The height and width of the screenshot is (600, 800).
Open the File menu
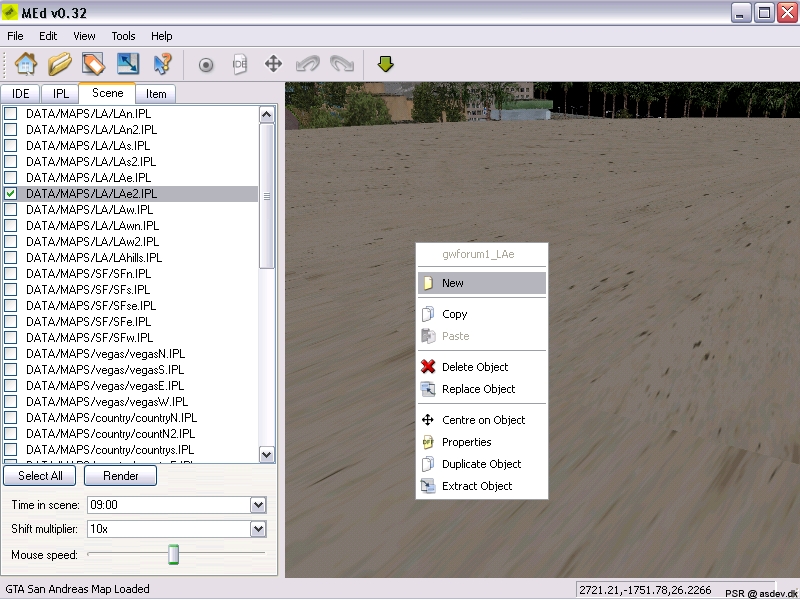[x=15, y=36]
